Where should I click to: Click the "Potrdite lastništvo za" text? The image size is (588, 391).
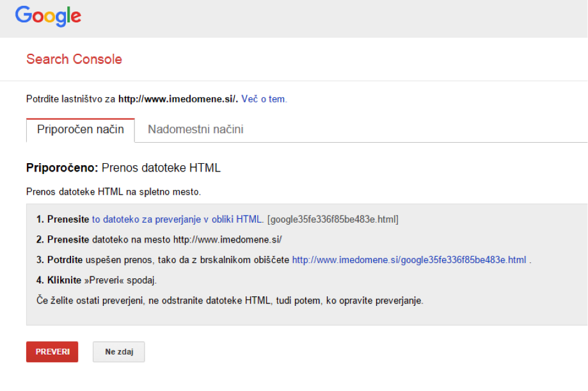(x=70, y=99)
